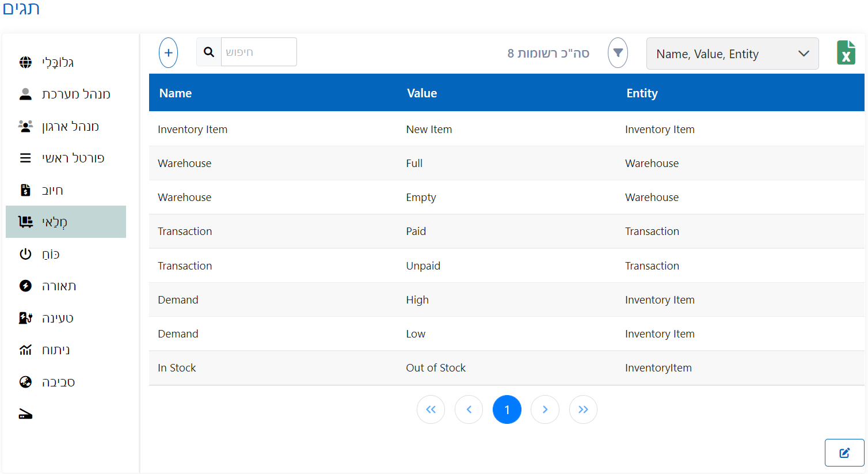Screen dimensions: 868x474
Task: Open the Name, Value, Entity columns dropdown
Action: (x=732, y=54)
